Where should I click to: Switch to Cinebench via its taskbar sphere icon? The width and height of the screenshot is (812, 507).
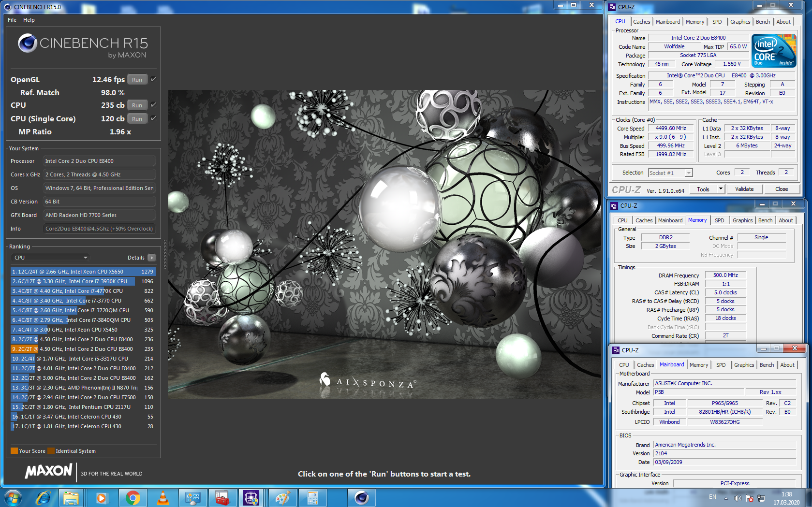point(361,497)
